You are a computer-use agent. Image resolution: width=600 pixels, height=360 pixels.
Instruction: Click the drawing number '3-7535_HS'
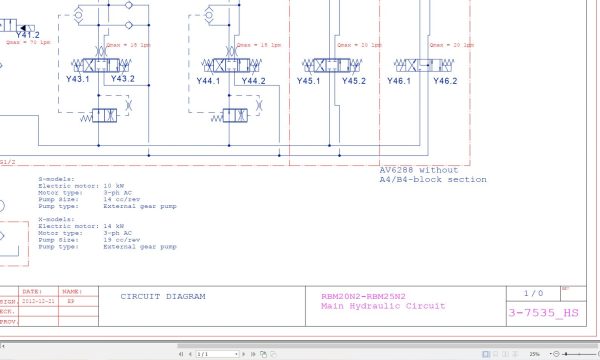(x=543, y=313)
